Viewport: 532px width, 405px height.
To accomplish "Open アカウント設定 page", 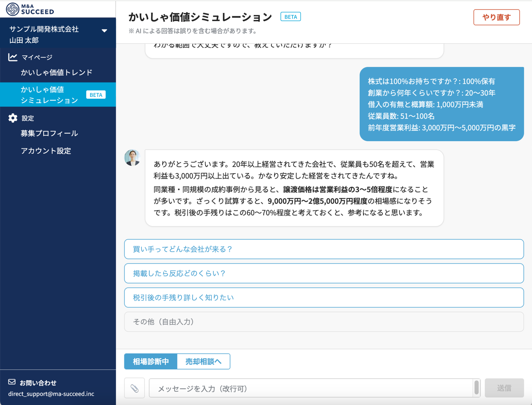I will tap(46, 151).
